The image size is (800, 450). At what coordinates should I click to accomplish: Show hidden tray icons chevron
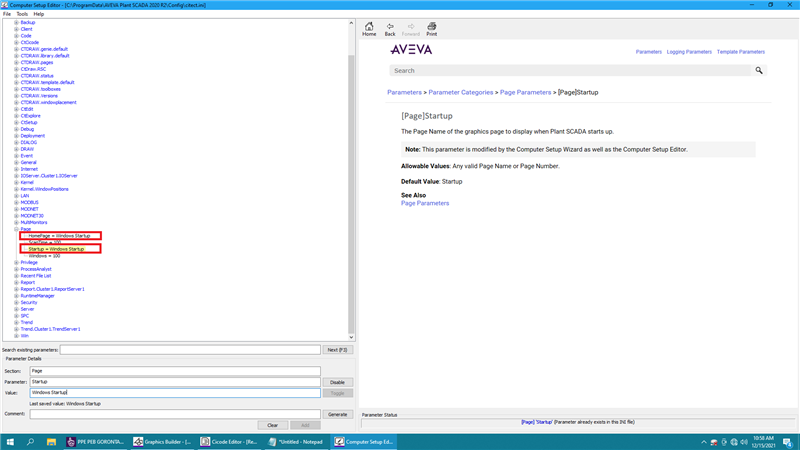pos(704,442)
